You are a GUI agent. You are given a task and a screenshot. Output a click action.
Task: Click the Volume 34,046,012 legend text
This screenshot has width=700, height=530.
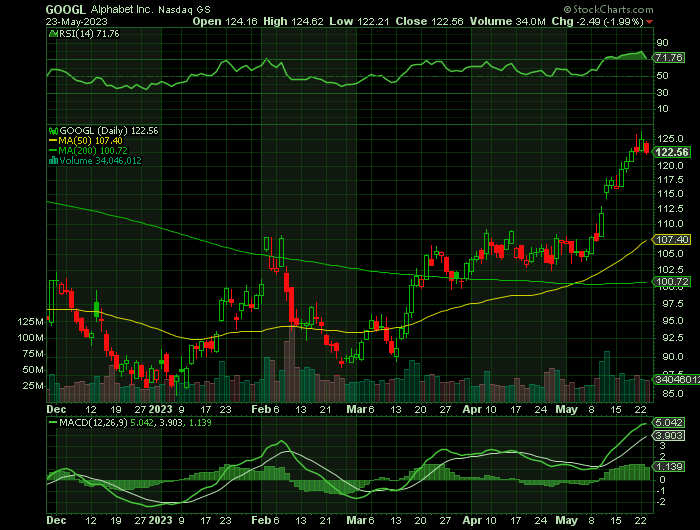click(x=100, y=161)
